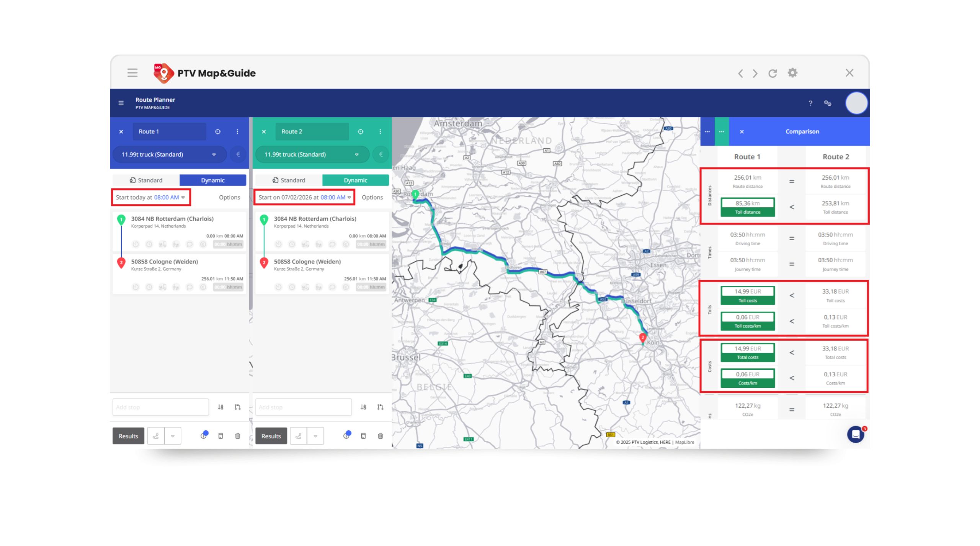
Task: Go forward with the right chevron icon
Action: 755,73
